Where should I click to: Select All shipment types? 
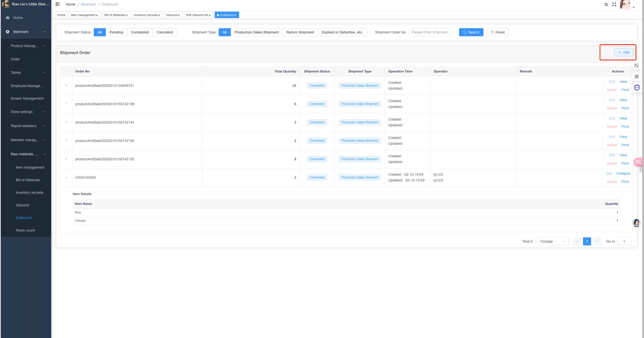(225, 32)
